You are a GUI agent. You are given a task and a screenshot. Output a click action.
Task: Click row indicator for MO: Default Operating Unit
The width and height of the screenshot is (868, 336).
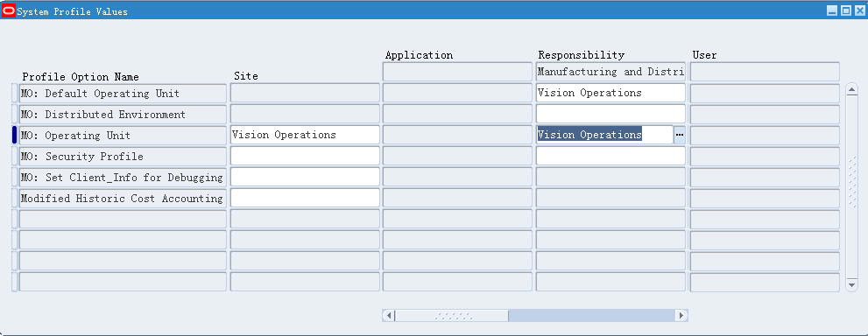14,94
